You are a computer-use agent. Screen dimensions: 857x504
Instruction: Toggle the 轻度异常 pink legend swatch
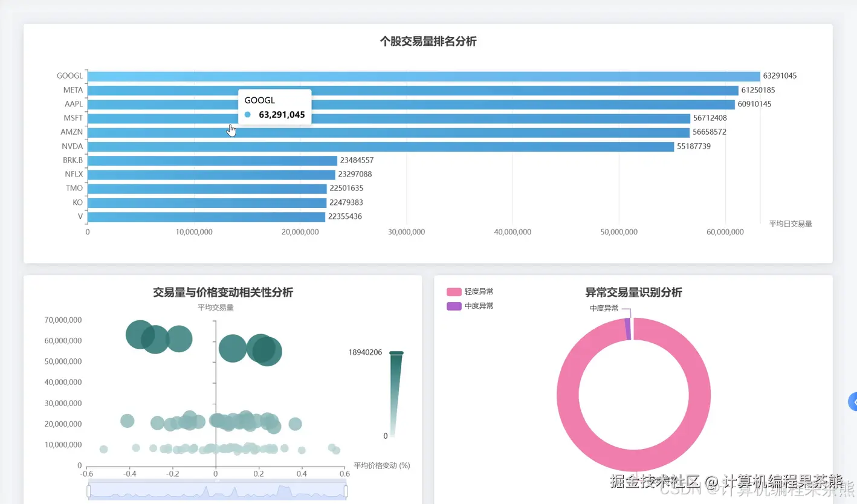[454, 292]
